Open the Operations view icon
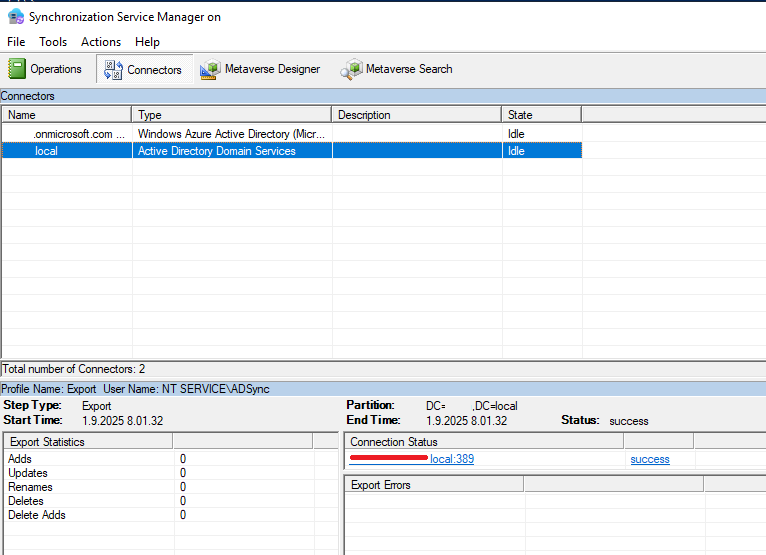This screenshot has height=555, width=766. tap(17, 69)
